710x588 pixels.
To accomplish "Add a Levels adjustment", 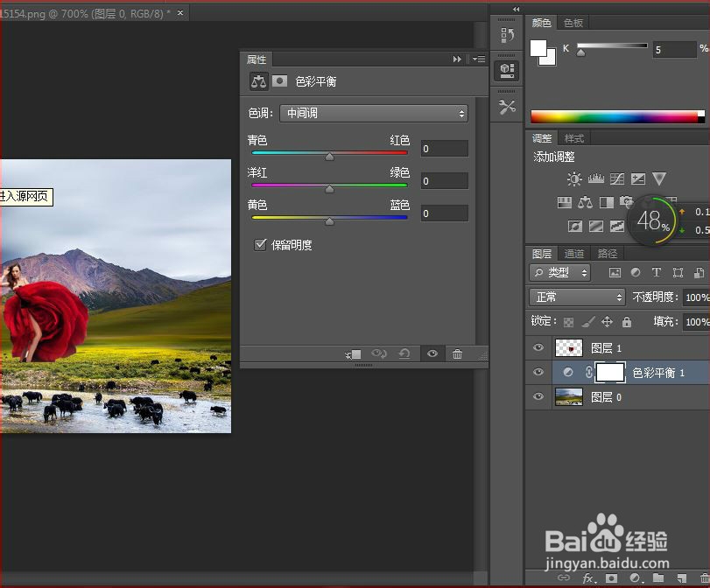I will tap(595, 178).
